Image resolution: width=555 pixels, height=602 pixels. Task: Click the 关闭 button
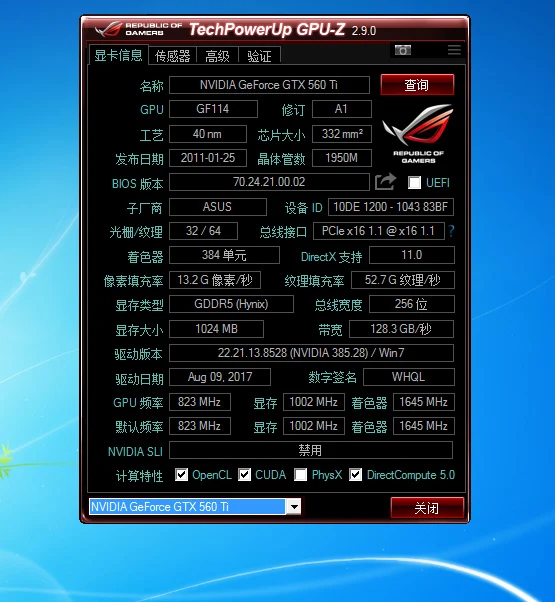[427, 508]
